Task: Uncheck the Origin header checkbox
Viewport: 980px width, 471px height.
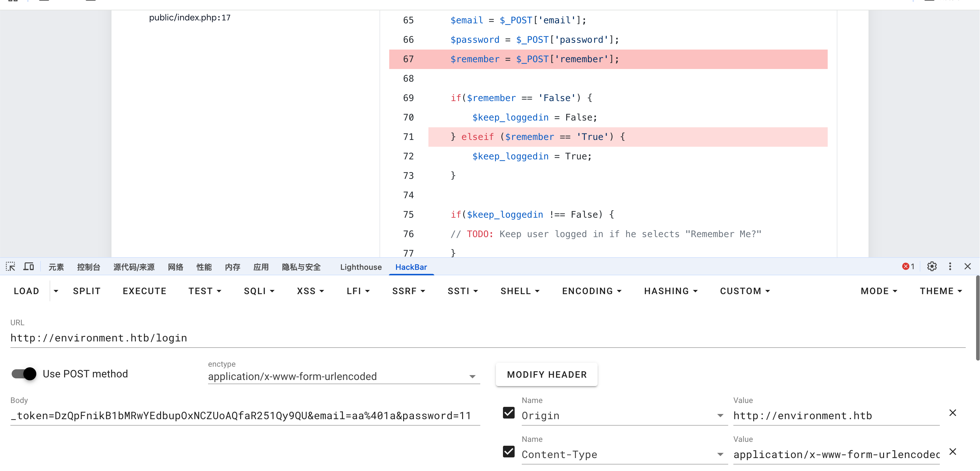Action: (509, 413)
